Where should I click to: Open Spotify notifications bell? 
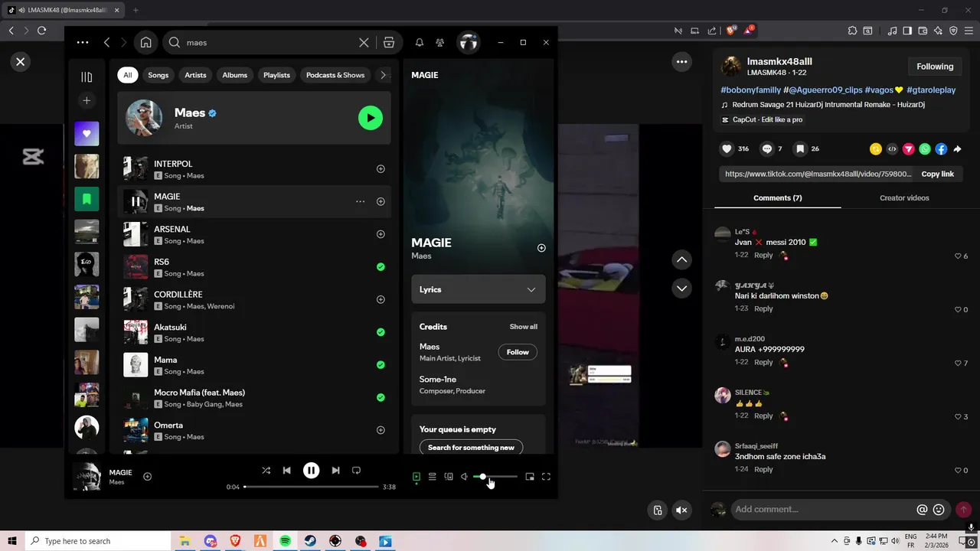point(420,43)
